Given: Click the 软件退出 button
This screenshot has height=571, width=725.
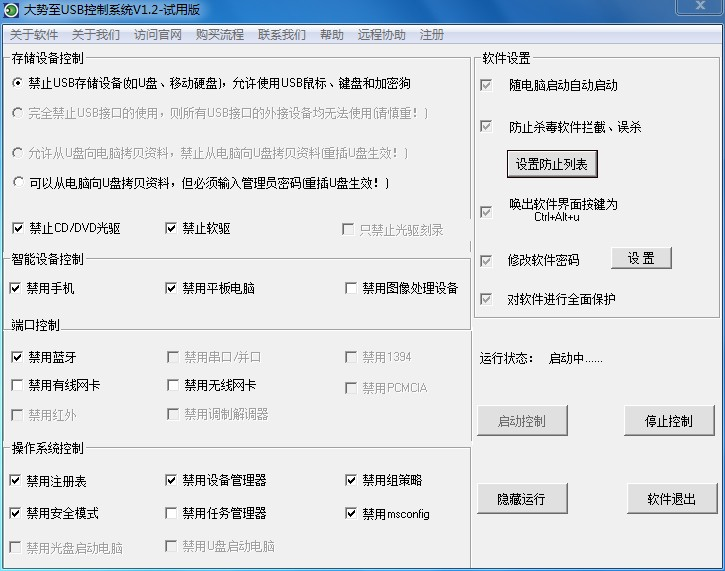Looking at the screenshot, I should (x=672, y=498).
